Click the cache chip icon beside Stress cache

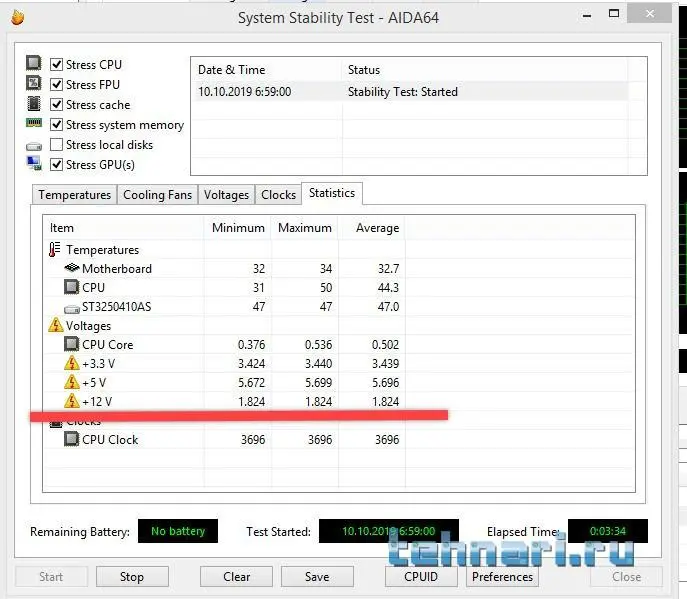coord(34,103)
